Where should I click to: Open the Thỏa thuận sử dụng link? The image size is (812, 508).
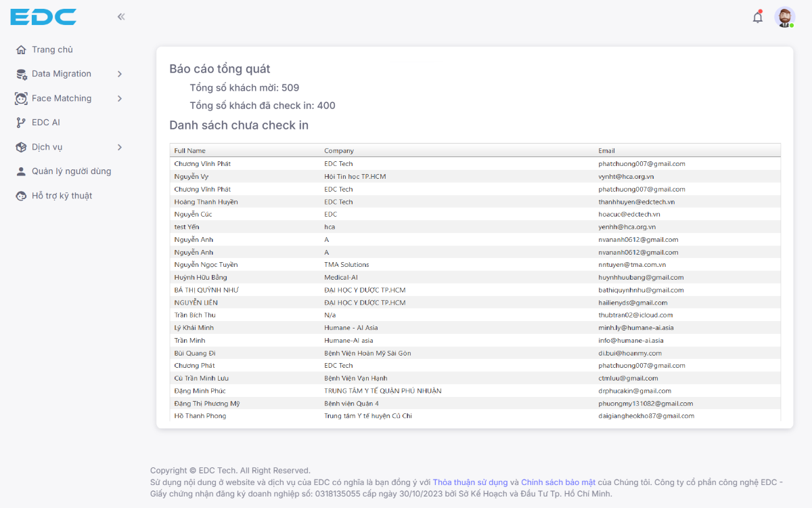click(470, 482)
